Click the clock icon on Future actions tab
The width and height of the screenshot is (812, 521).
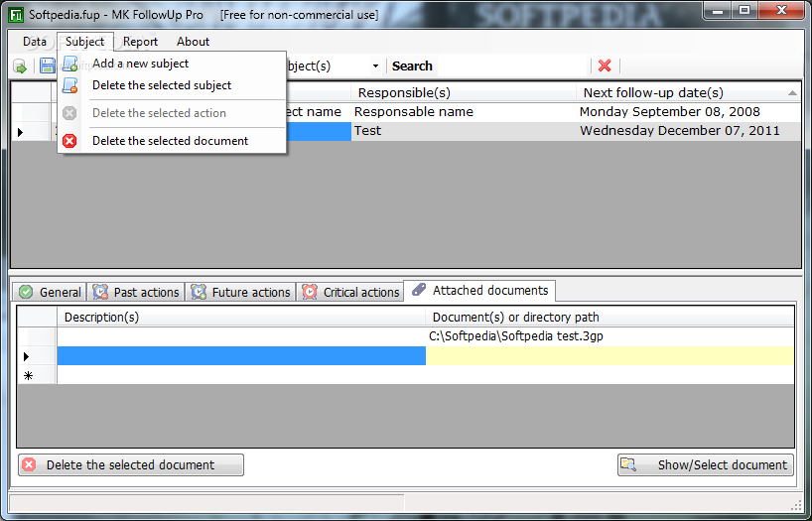click(x=199, y=292)
